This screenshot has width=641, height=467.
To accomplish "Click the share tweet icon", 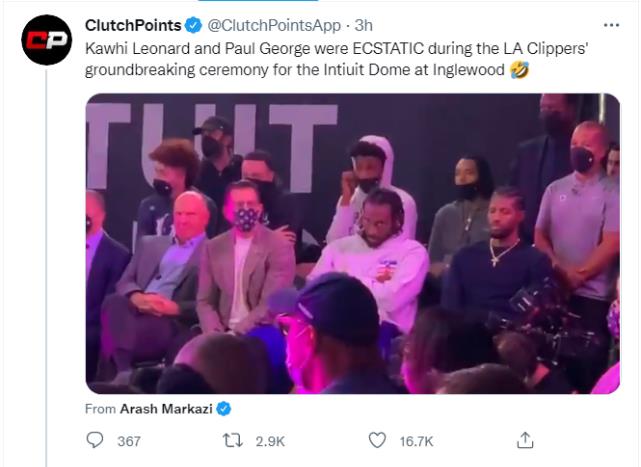I will pos(523,440).
